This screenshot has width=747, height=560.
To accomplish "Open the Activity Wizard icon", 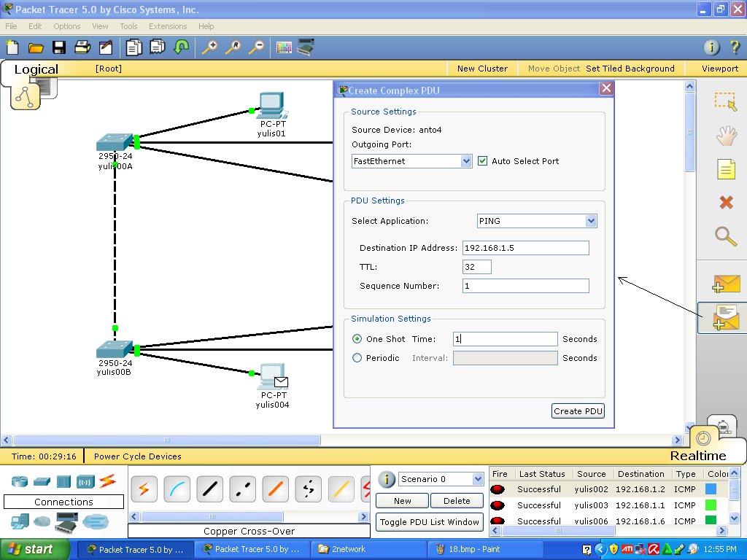I will (106, 47).
